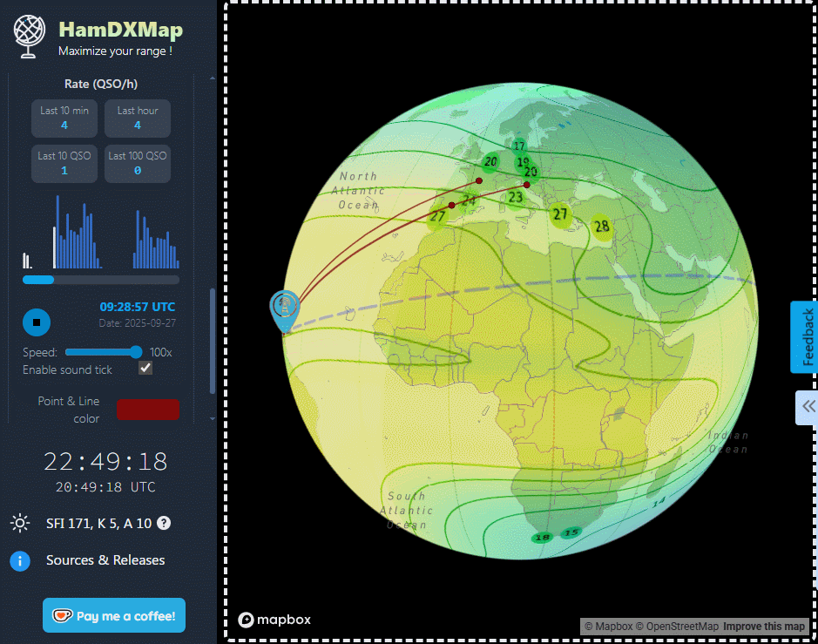Open the Point & Line color picker
The image size is (818, 644).
(x=148, y=410)
